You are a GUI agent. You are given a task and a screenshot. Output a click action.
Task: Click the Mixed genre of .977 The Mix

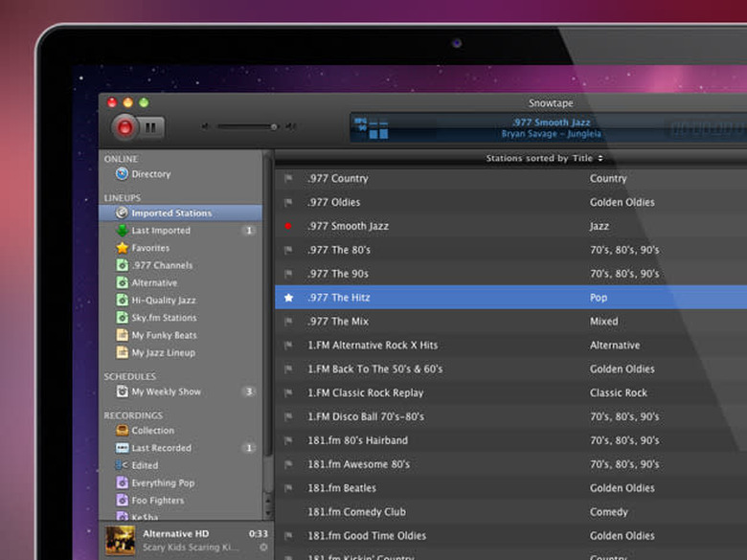coord(604,322)
